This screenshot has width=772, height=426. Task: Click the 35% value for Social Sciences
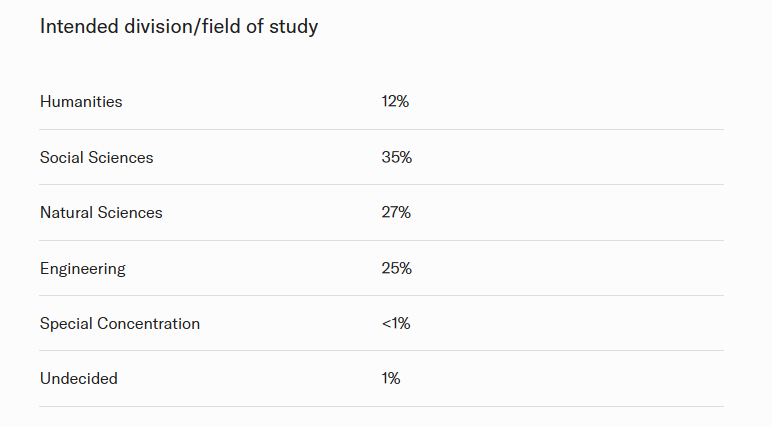(396, 158)
